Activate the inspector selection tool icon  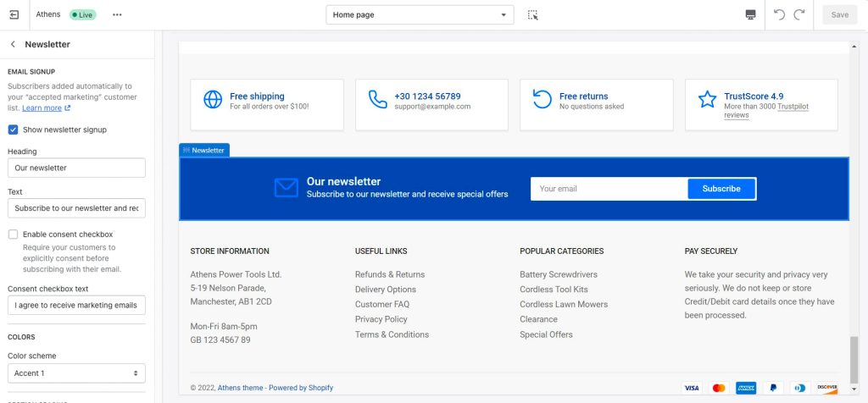(532, 15)
